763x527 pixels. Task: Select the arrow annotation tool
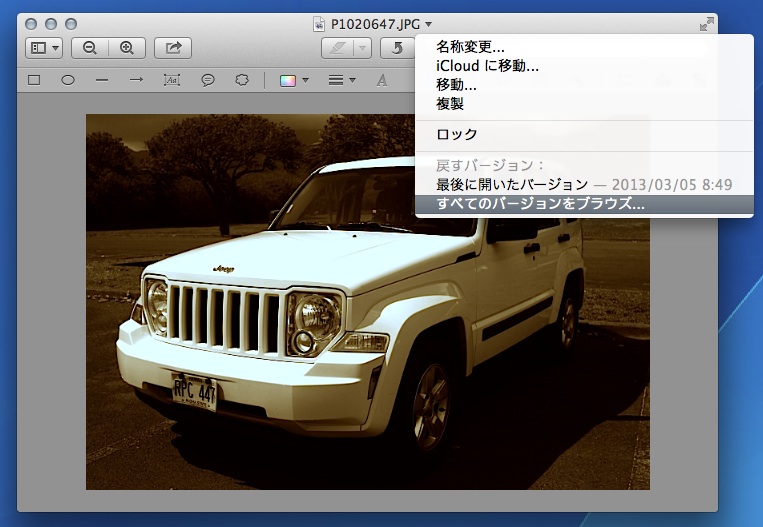click(137, 80)
